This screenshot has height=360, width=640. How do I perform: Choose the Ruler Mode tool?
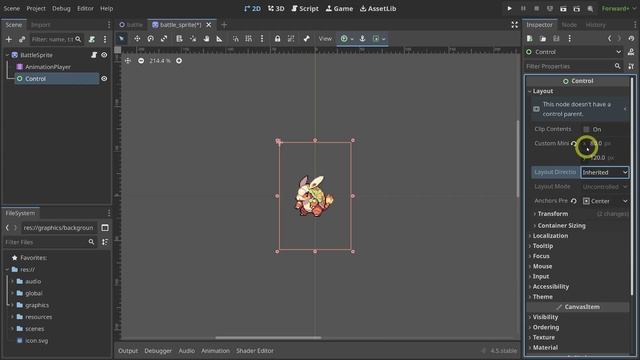(220, 39)
